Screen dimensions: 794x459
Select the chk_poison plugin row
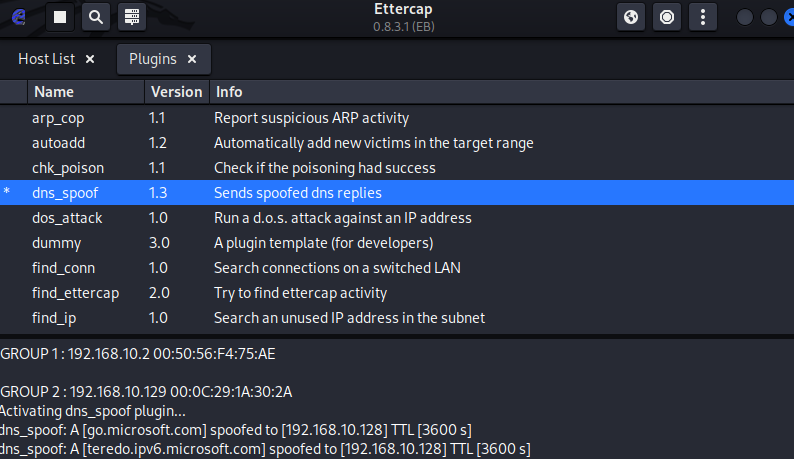pyautogui.click(x=68, y=168)
